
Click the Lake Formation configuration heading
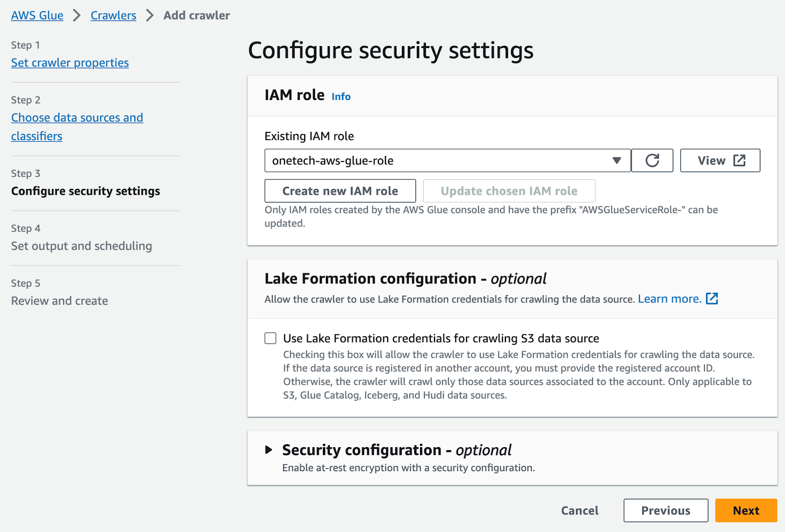(x=405, y=279)
